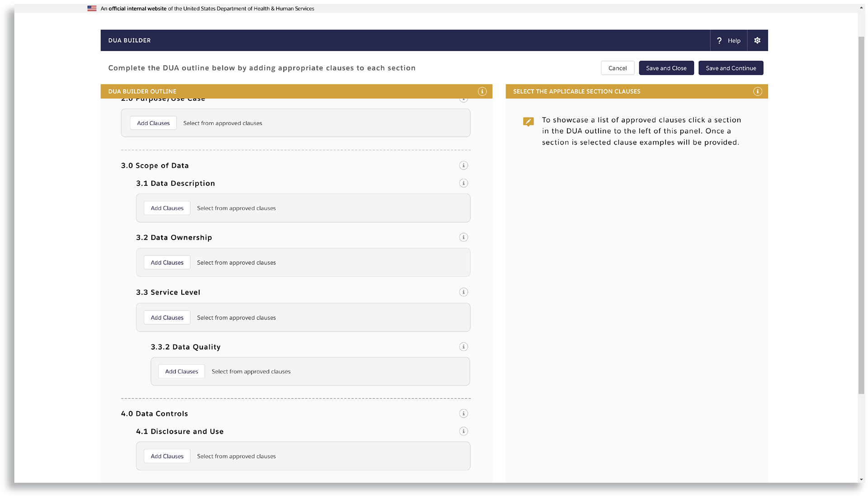Add Clauses under 3.1 Data Description
The image size is (868, 496).
[167, 208]
